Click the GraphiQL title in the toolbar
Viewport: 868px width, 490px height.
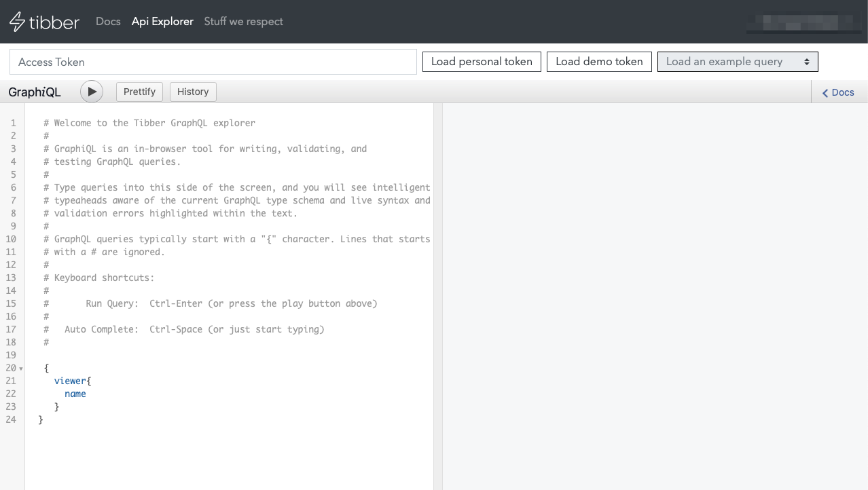click(35, 92)
